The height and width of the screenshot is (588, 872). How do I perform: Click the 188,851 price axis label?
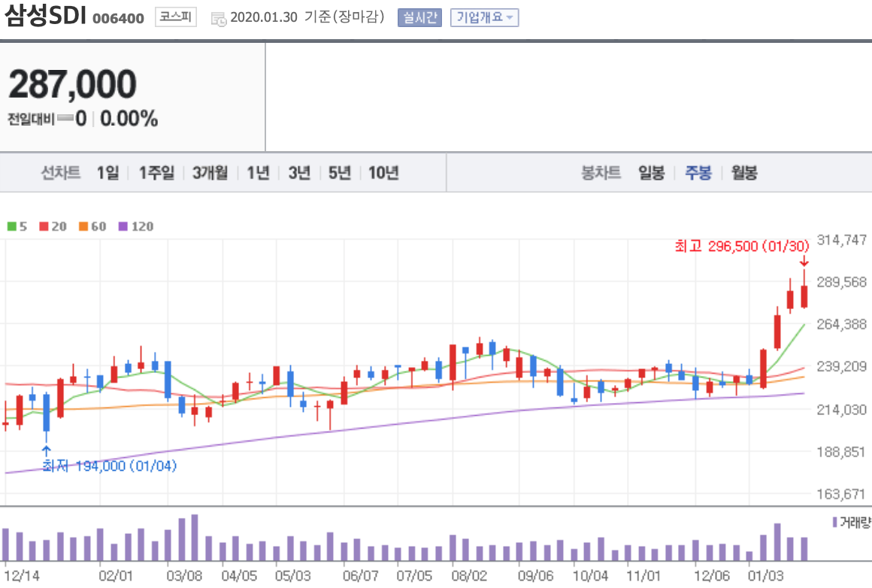(841, 452)
